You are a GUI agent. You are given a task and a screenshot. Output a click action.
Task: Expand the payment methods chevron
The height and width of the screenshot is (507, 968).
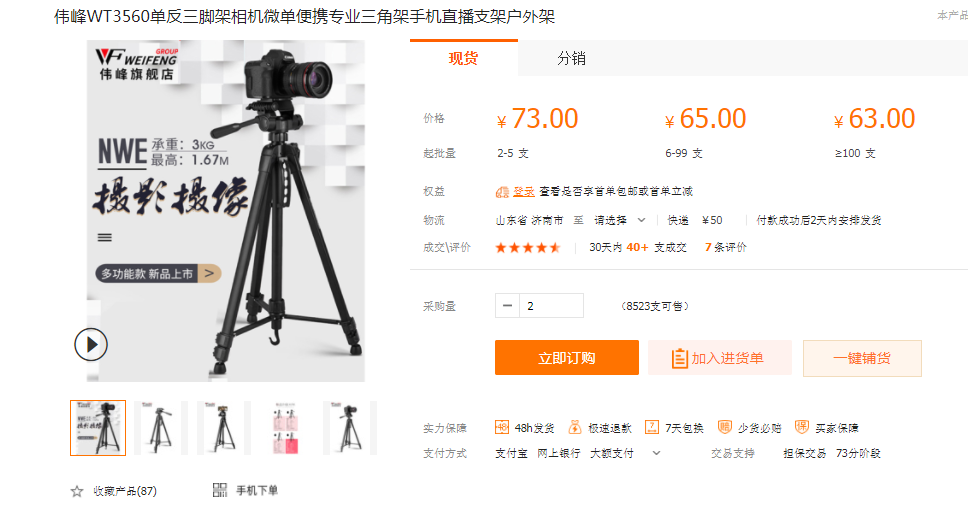[656, 453]
